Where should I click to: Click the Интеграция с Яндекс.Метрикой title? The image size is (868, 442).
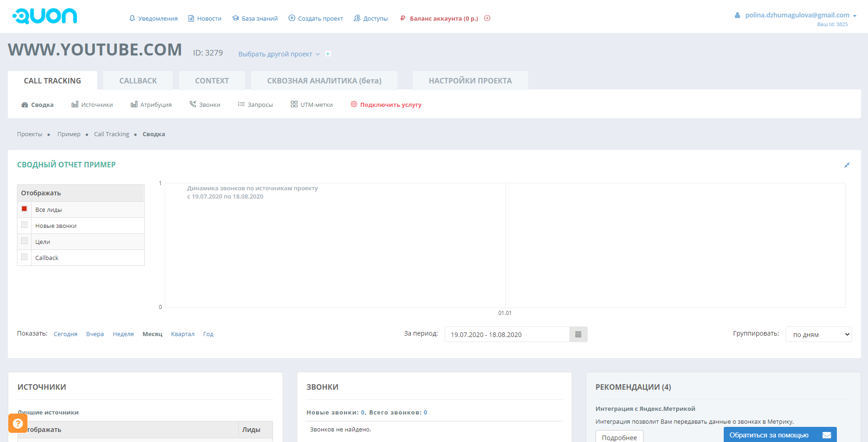point(645,409)
